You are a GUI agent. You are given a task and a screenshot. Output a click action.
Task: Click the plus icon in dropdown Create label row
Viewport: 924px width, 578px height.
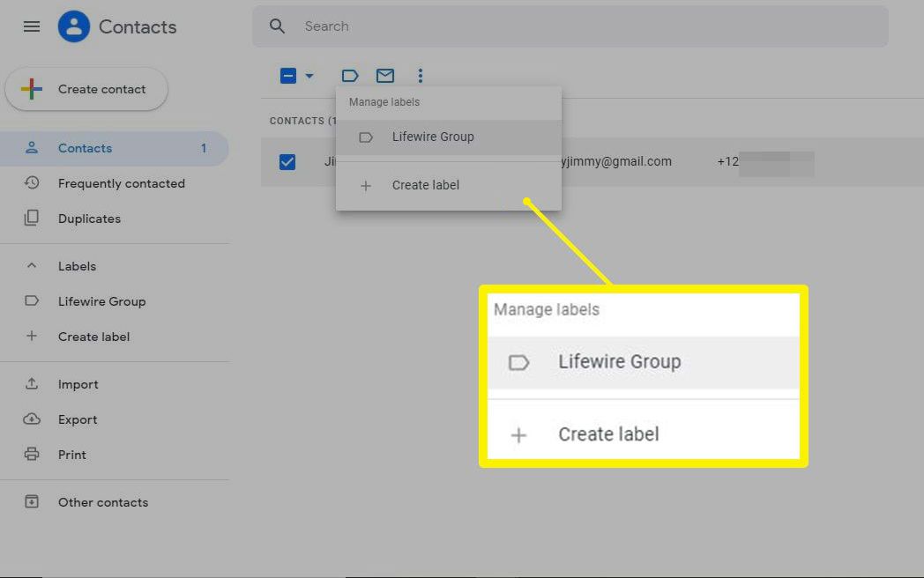coord(366,186)
